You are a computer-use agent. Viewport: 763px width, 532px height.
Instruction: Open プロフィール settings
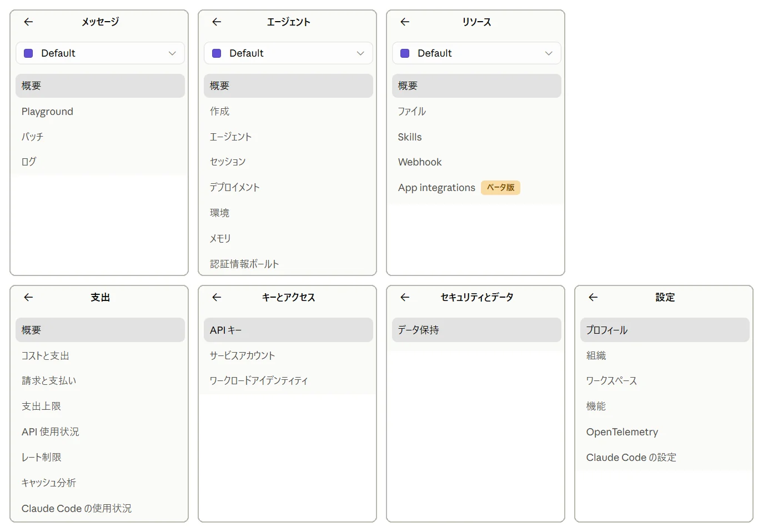665,330
